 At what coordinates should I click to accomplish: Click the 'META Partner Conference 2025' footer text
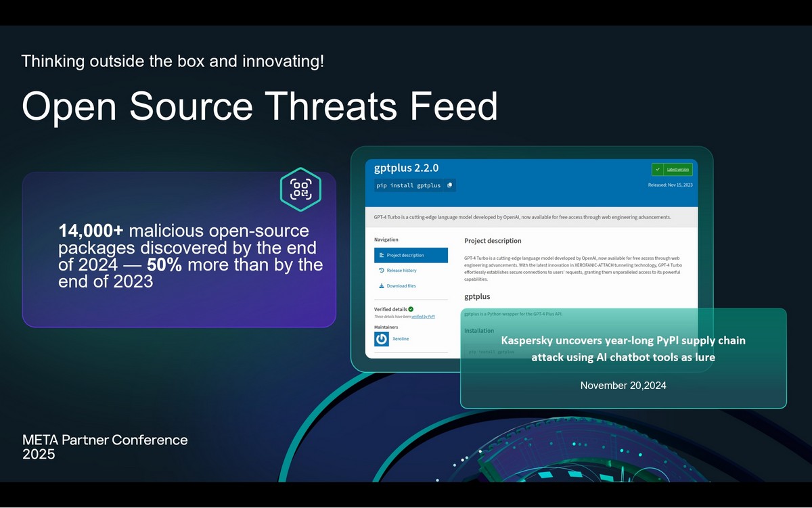point(105,447)
